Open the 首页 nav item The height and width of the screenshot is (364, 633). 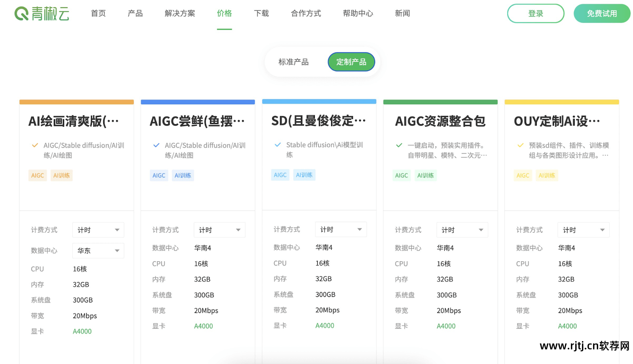(x=98, y=13)
